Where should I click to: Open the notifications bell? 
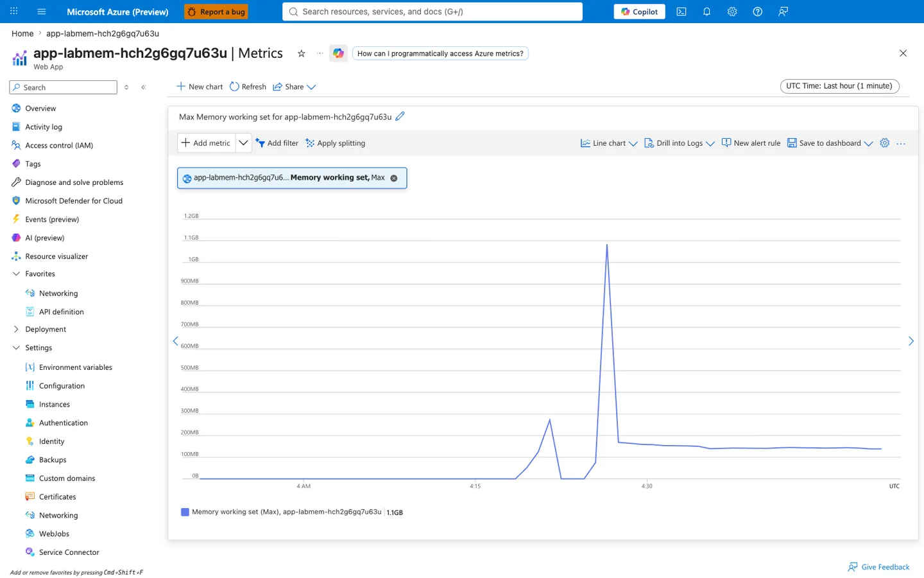click(706, 12)
